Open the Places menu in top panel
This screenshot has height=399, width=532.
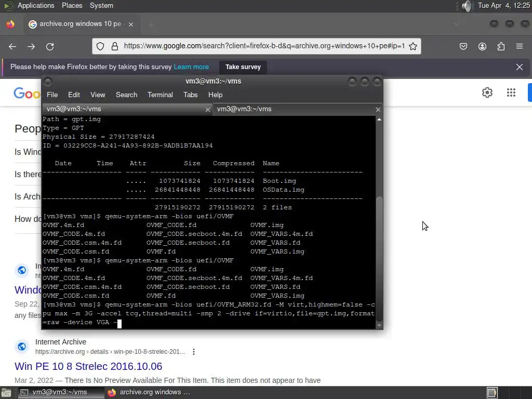pos(72,6)
